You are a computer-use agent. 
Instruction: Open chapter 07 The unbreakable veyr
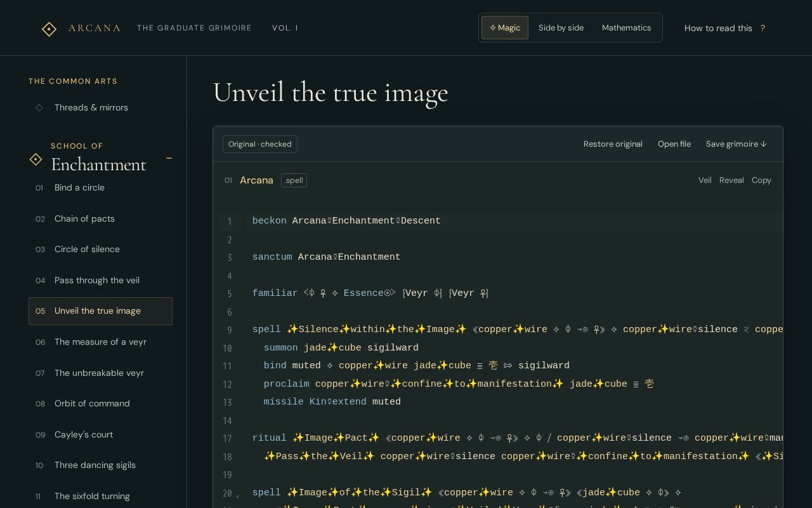pos(100,373)
